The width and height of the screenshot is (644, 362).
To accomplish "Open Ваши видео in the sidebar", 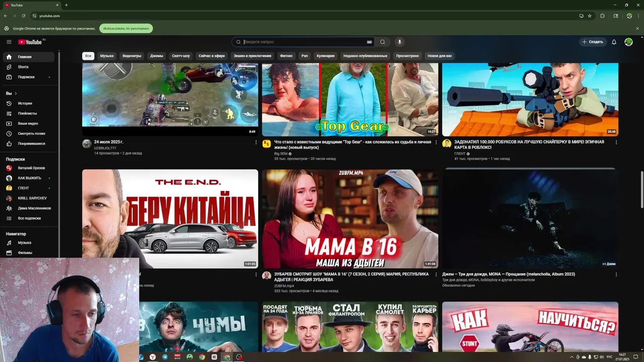I will (x=30, y=123).
